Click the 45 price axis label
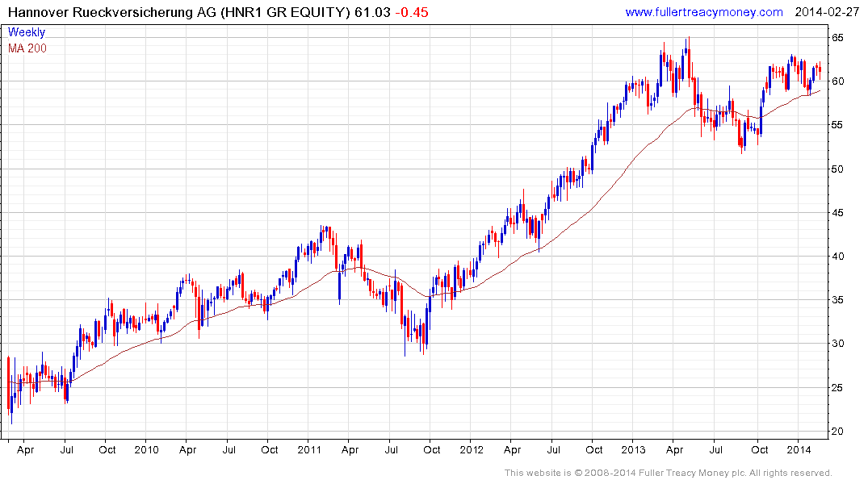The image size is (868, 484). tap(837, 212)
